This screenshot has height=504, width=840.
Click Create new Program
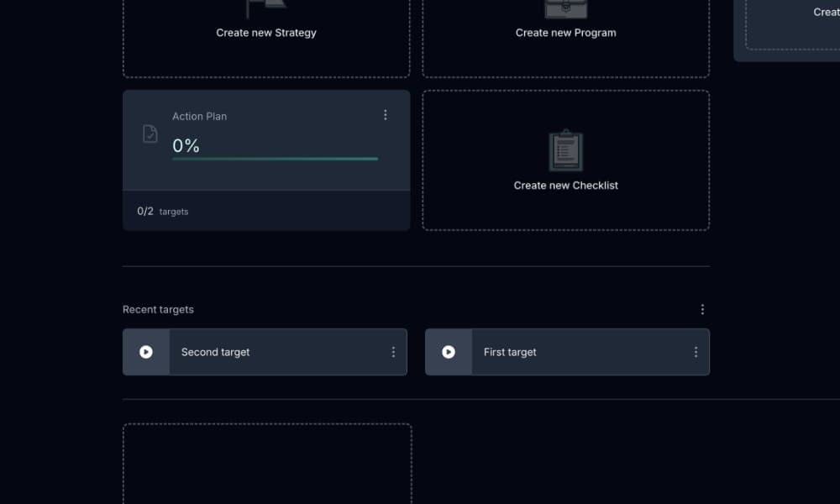(565, 33)
